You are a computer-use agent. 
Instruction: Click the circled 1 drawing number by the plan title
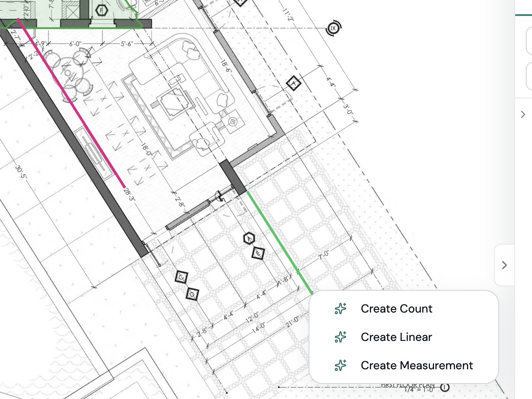(445, 387)
